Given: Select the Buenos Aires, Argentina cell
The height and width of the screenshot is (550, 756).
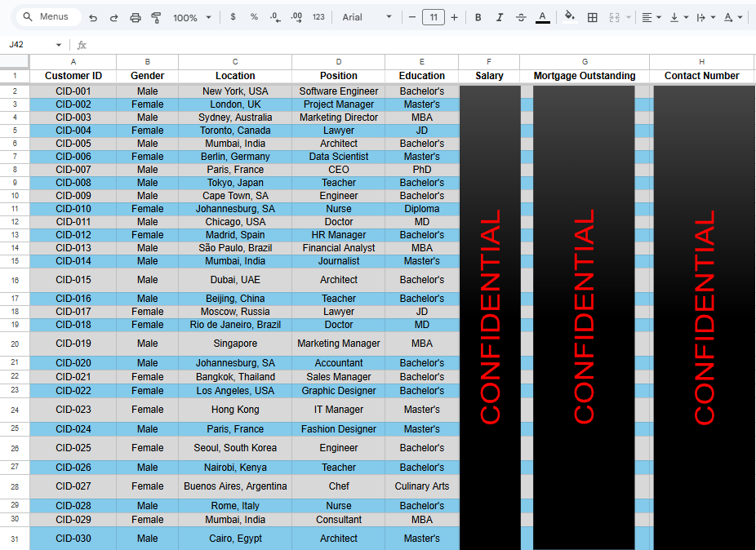Looking at the screenshot, I should point(235,486).
